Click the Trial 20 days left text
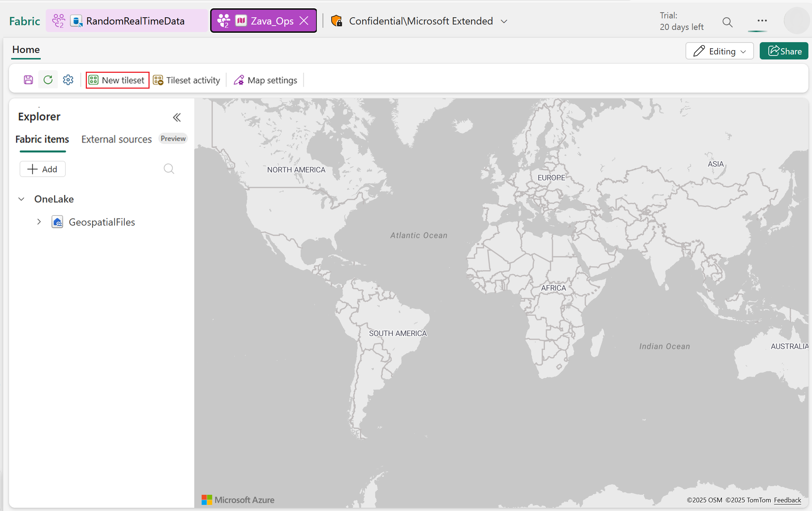The height and width of the screenshot is (511, 812). coord(682,21)
